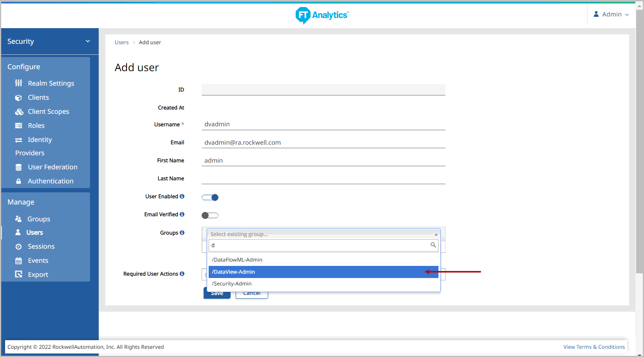This screenshot has height=357, width=644.
Task: Click the Users breadcrumb link
Action: pyautogui.click(x=122, y=42)
